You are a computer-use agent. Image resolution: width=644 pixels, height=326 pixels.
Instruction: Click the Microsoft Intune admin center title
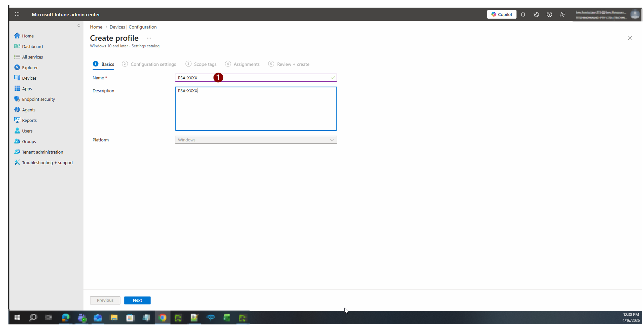(66, 15)
